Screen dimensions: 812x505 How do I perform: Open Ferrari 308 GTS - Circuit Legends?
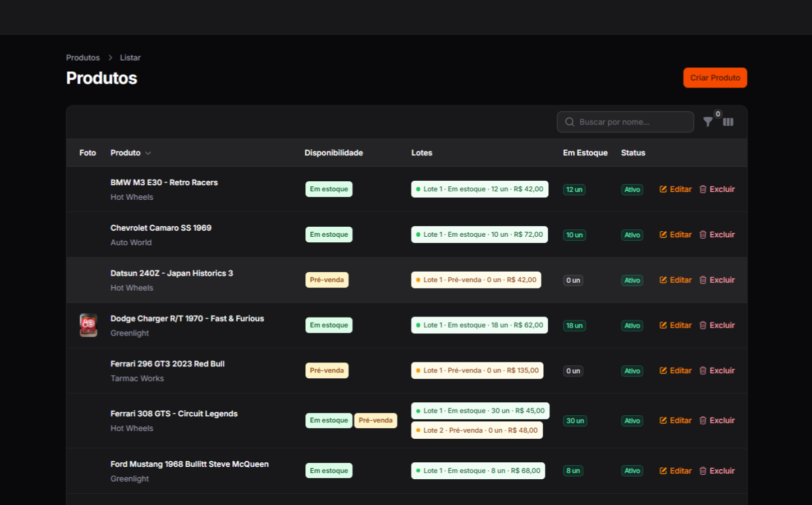174,414
